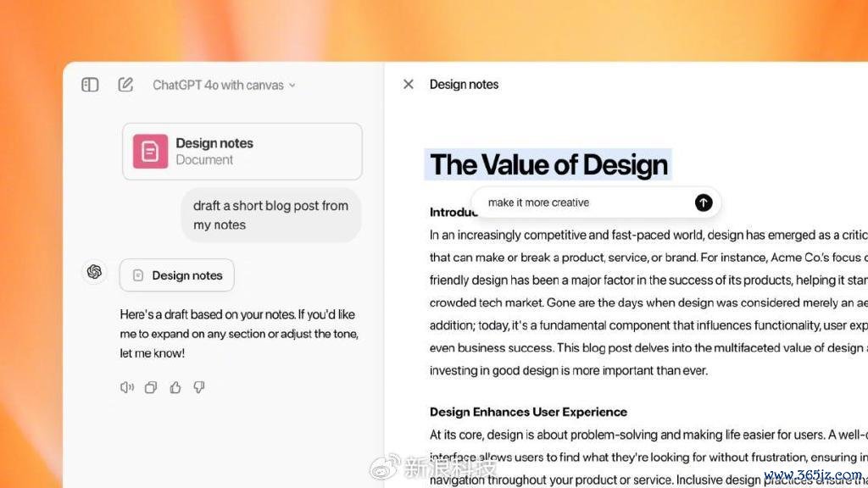Click the ChatGPT logo avatar

(95, 272)
